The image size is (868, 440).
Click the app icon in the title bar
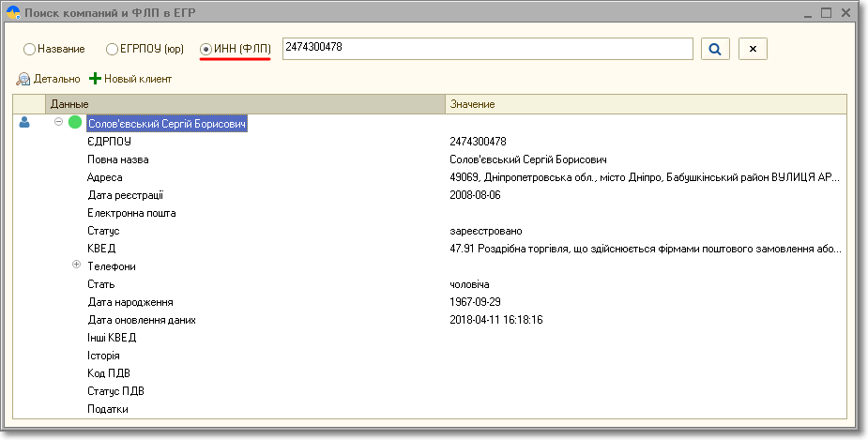click(13, 12)
